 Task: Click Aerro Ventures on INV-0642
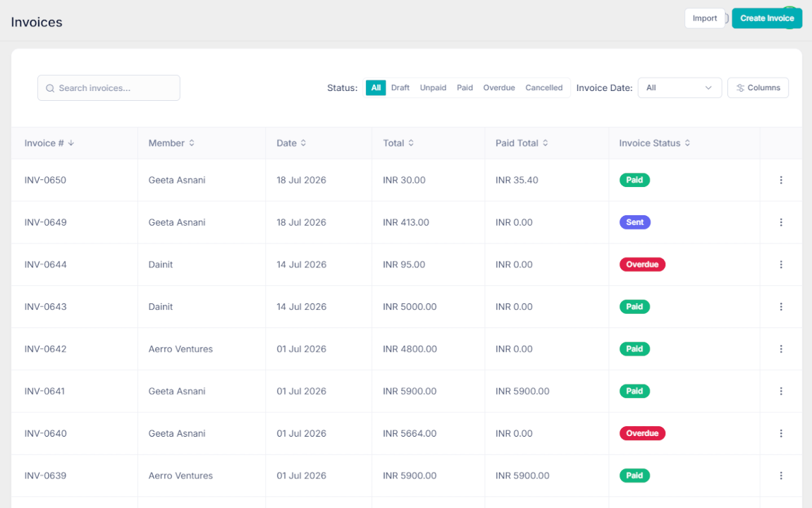pos(180,349)
